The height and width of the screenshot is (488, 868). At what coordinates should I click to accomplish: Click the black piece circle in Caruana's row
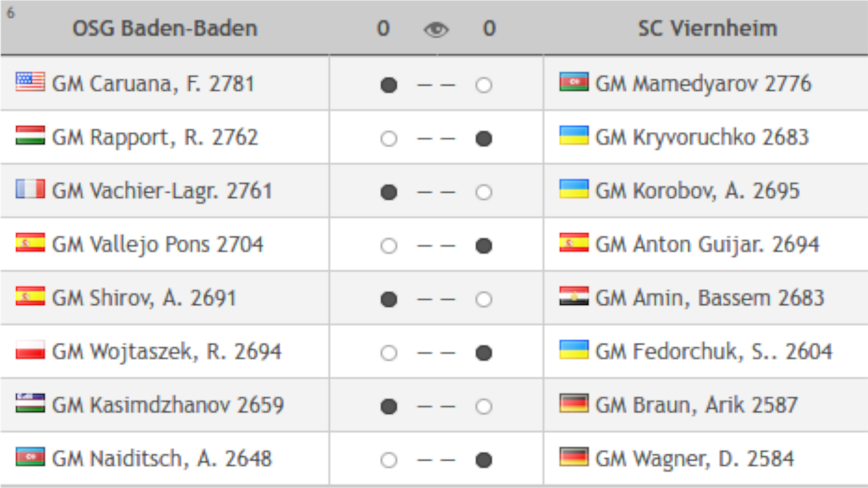coord(389,85)
